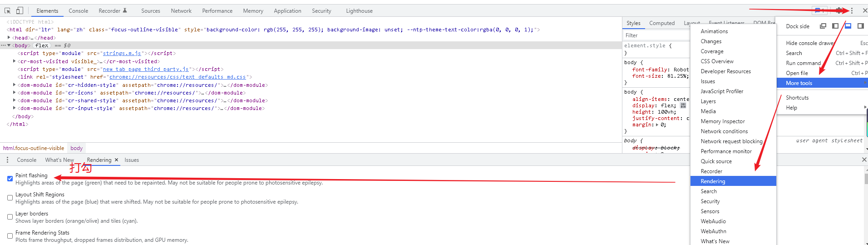Click the body breadcrumb
The image size is (868, 245).
(76, 148)
